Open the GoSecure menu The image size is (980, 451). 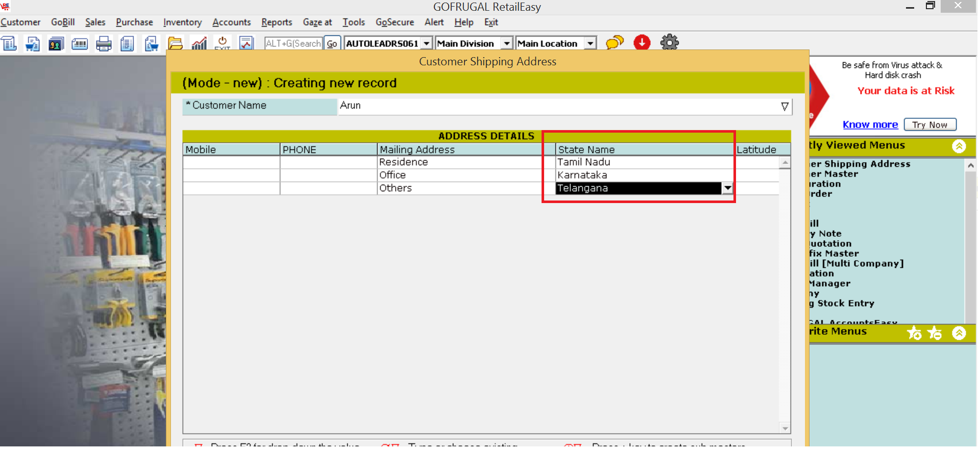[x=395, y=22]
